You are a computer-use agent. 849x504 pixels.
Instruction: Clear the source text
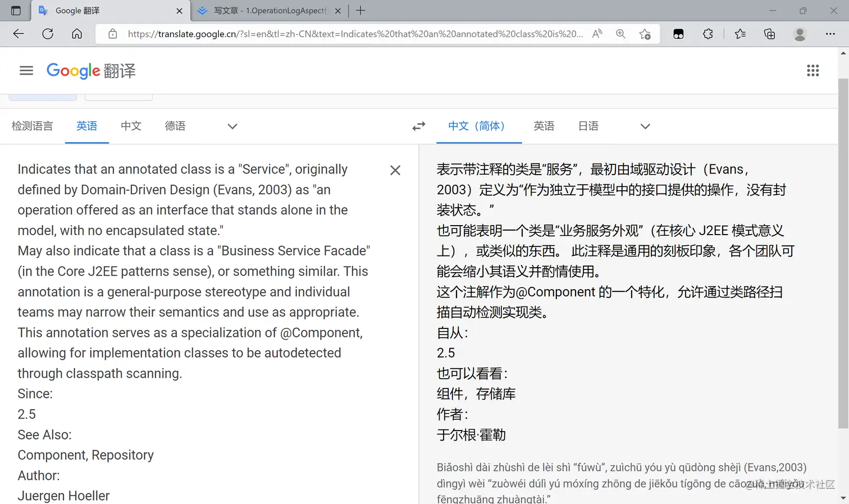(x=395, y=170)
